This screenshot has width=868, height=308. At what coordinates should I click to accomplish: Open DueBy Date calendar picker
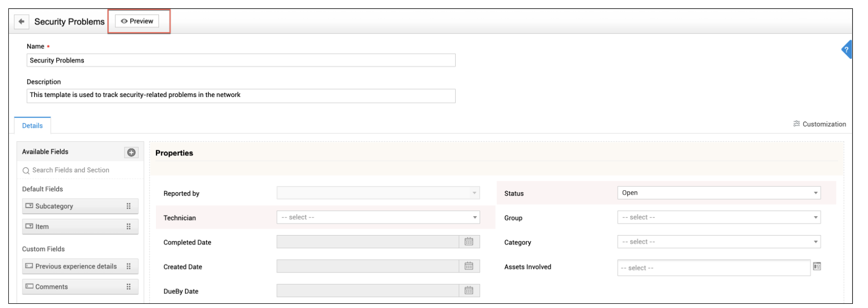coord(469,291)
